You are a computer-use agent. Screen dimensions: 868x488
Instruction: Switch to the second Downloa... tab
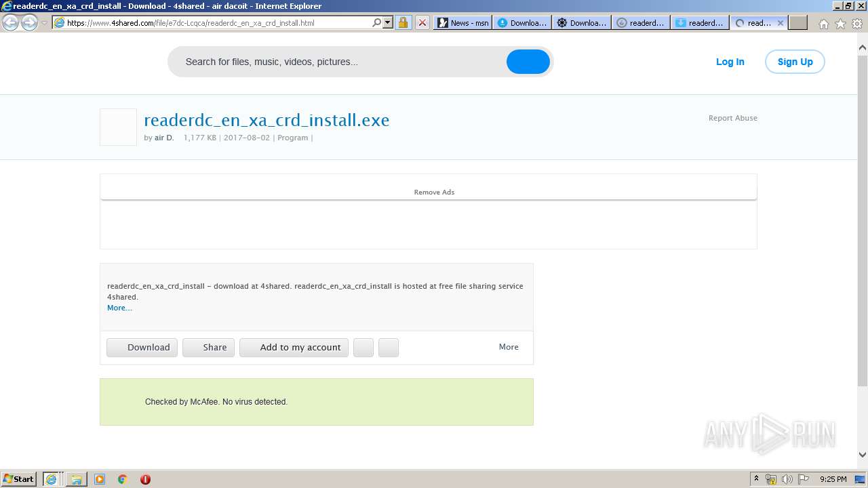tap(581, 22)
